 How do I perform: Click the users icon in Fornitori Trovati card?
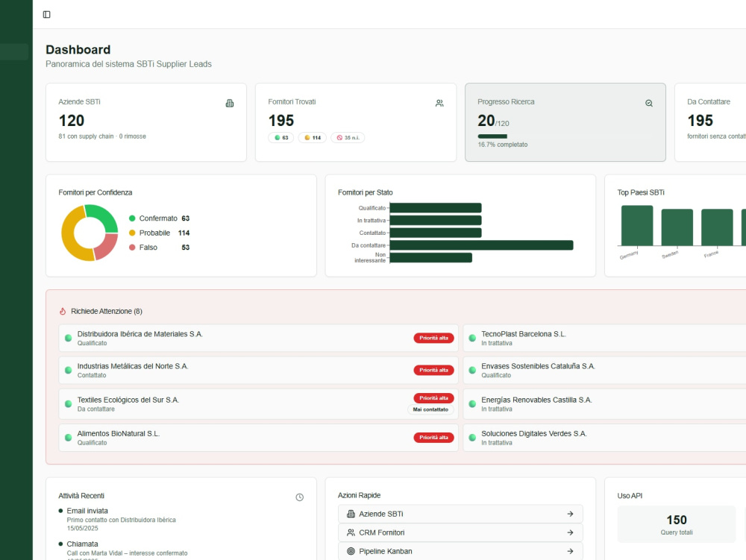[x=439, y=103]
